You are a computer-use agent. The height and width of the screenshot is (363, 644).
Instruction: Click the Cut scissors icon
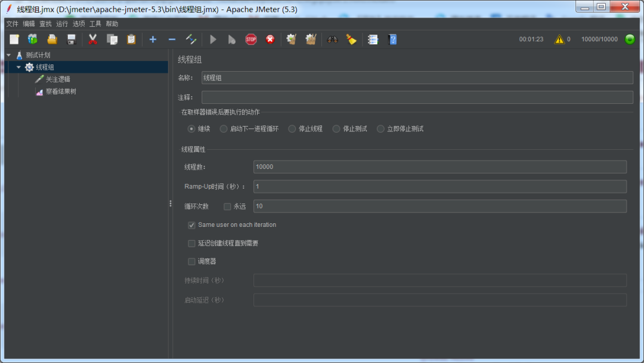[93, 39]
